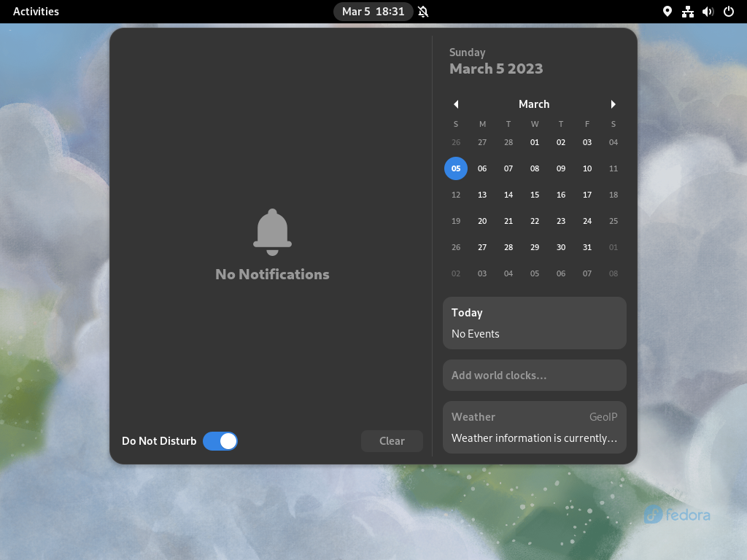Click the March month label

click(534, 104)
